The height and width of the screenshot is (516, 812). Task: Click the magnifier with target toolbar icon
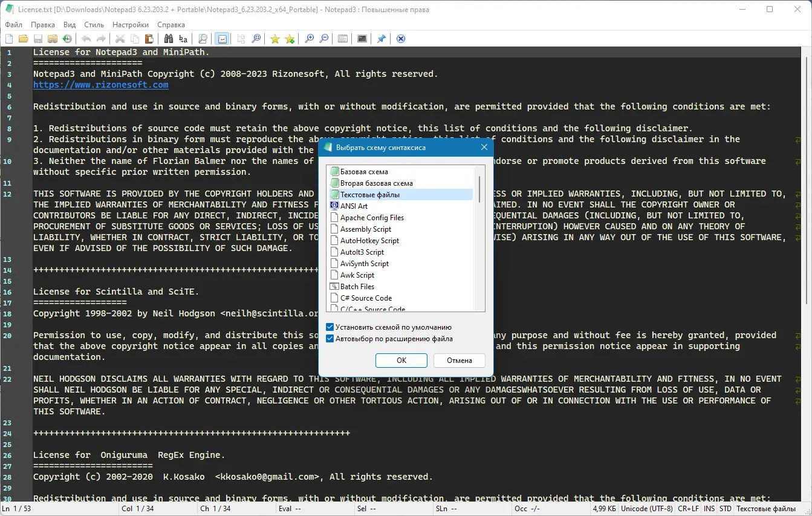pyautogui.click(x=256, y=39)
